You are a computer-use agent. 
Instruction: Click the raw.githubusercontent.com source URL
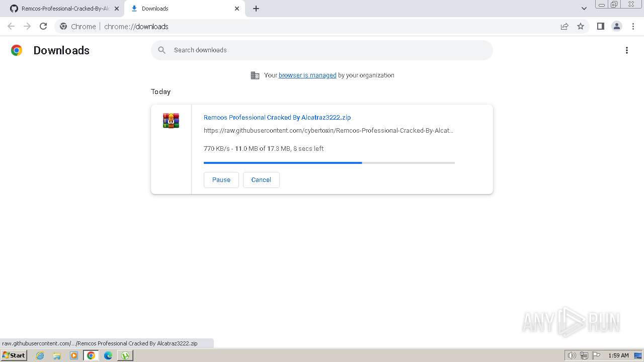pos(329,131)
